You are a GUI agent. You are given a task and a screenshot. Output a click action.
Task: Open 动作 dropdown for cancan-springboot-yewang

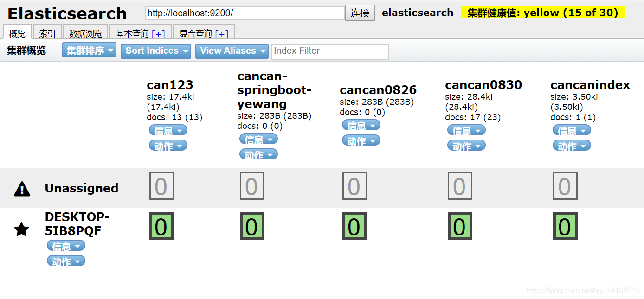(x=258, y=154)
